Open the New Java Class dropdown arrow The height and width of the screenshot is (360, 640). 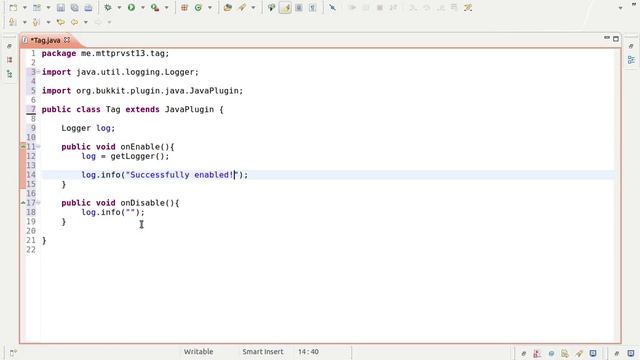pos(210,8)
